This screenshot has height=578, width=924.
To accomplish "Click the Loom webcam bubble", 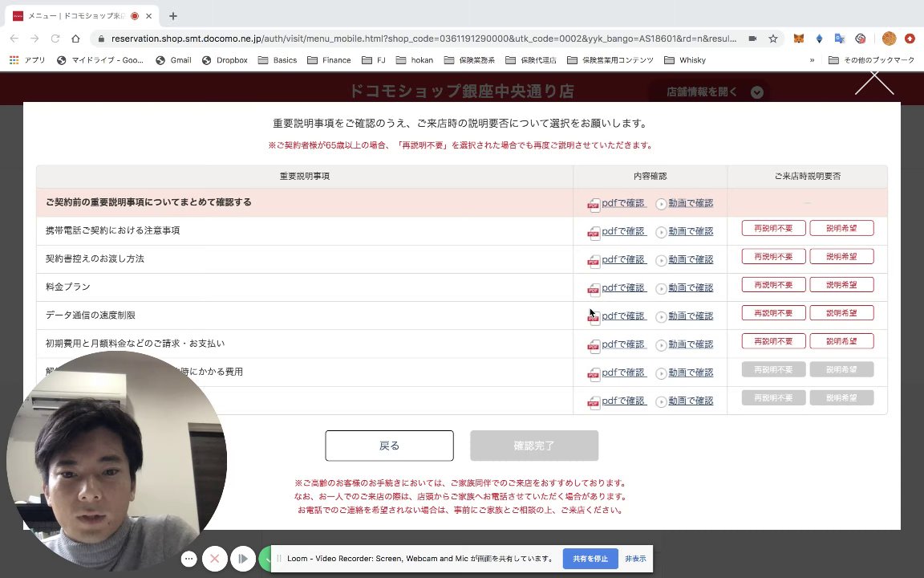I will coord(116,460).
